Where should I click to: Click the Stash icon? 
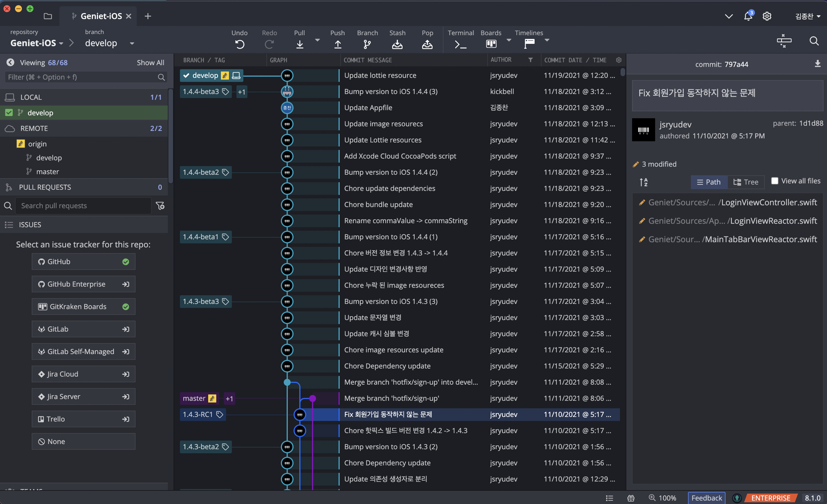pyautogui.click(x=397, y=44)
